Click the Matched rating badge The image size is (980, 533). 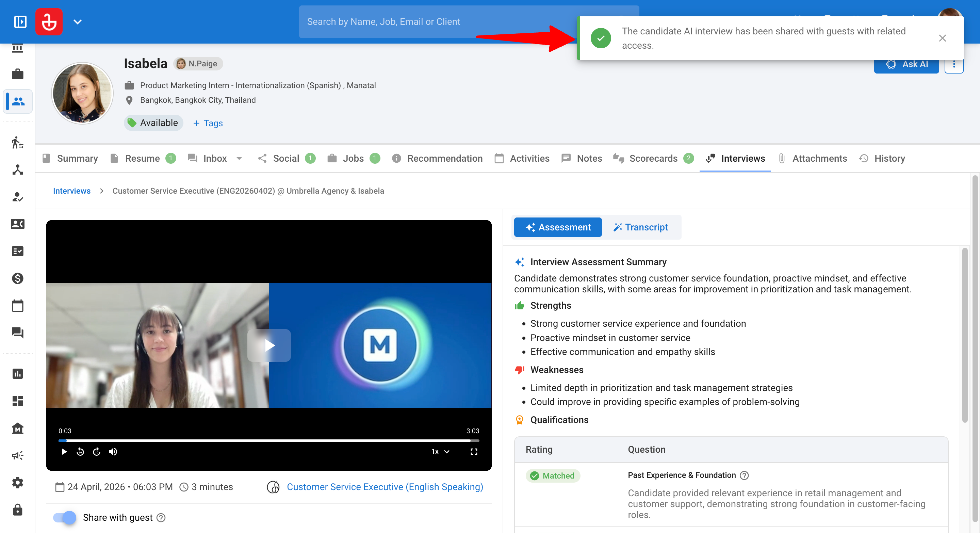[553, 475]
